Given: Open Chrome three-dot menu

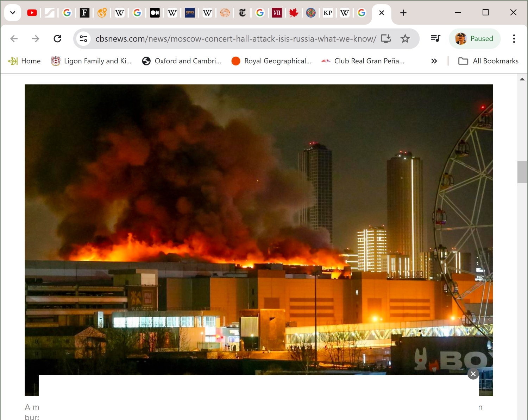Looking at the screenshot, I should click(x=514, y=39).
